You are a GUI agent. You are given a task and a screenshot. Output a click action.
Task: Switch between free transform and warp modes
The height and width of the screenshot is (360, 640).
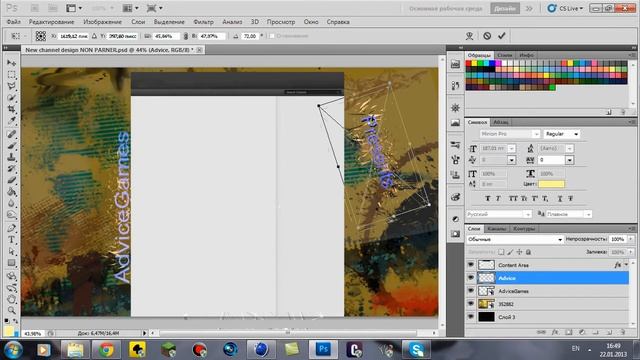click(x=469, y=36)
